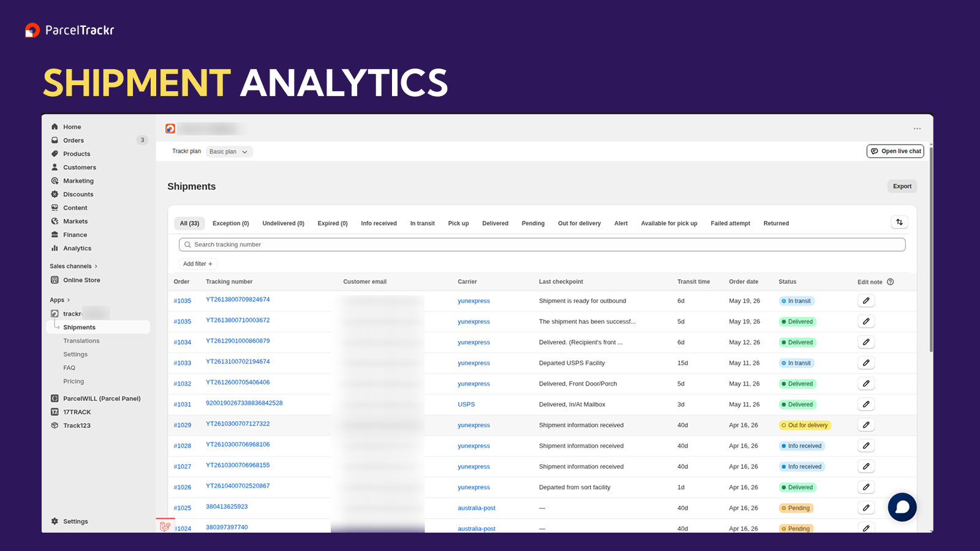Click edit note pencil for tracking YT2613800709824674

click(x=866, y=301)
